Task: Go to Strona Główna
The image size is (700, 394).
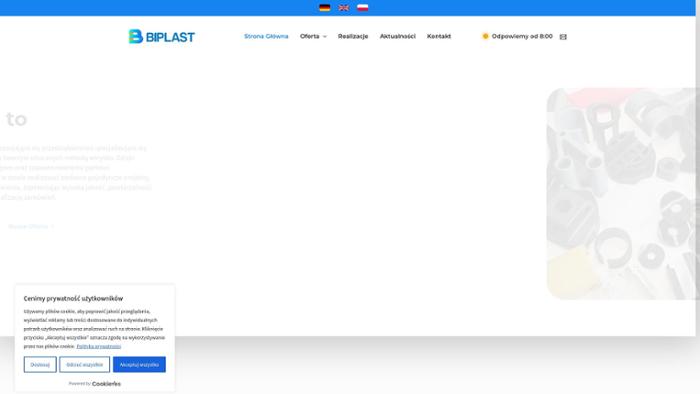Action: [x=266, y=36]
